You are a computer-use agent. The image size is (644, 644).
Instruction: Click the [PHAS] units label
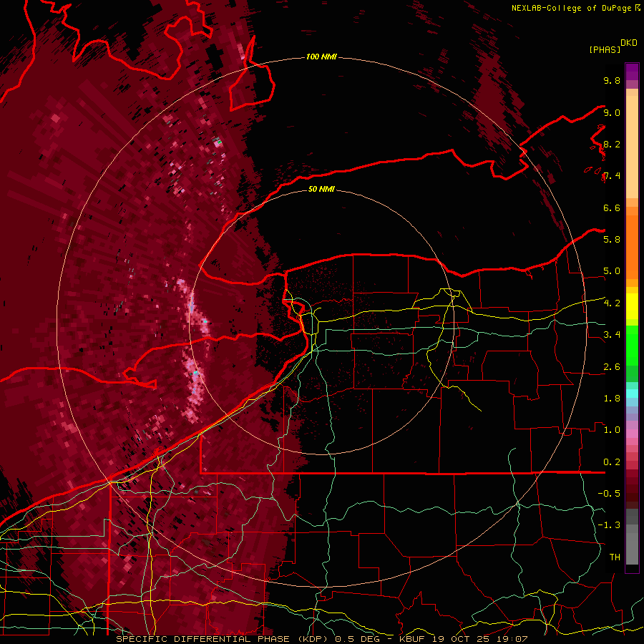[x=605, y=49]
